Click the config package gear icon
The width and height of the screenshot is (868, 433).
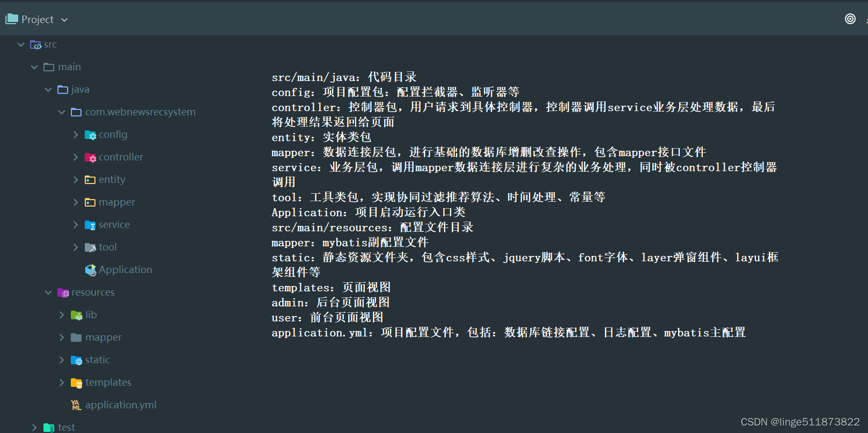pos(91,135)
